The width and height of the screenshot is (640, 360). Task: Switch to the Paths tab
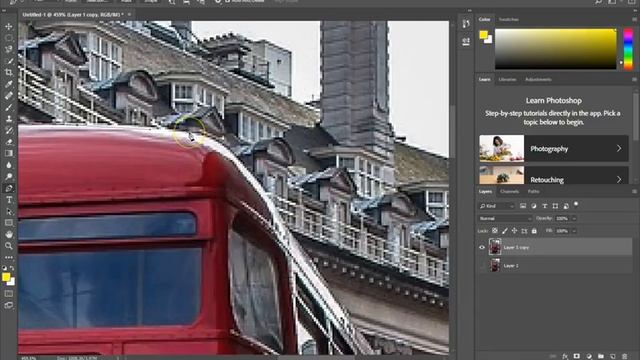533,191
